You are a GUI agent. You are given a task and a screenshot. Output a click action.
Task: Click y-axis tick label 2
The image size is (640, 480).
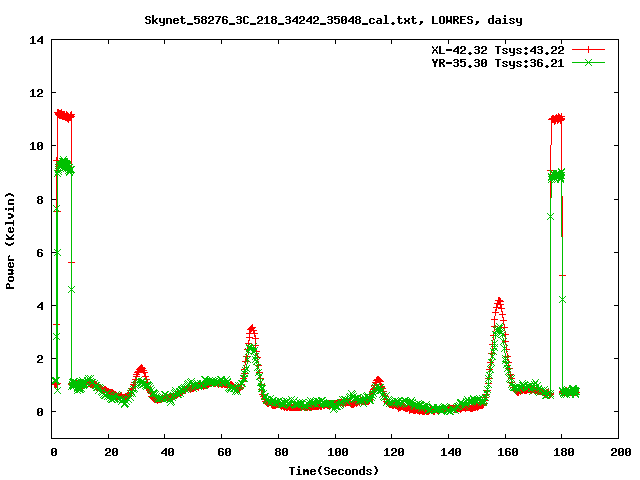pos(40,359)
